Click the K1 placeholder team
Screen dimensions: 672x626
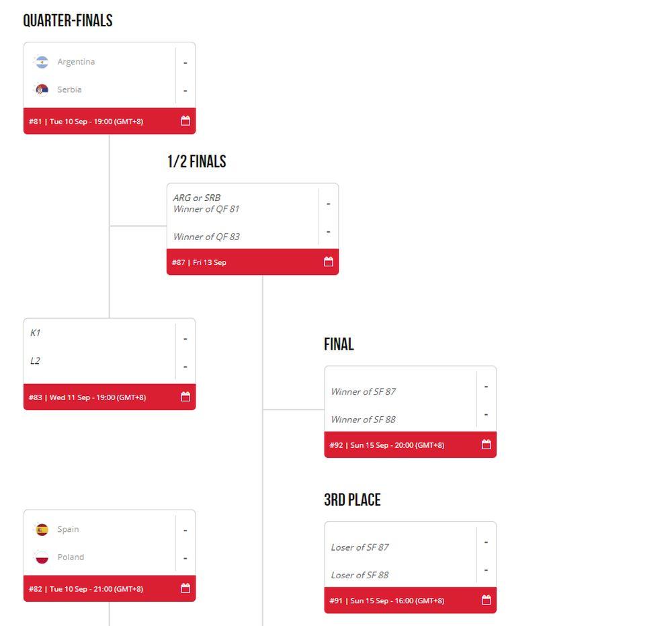[x=35, y=333]
